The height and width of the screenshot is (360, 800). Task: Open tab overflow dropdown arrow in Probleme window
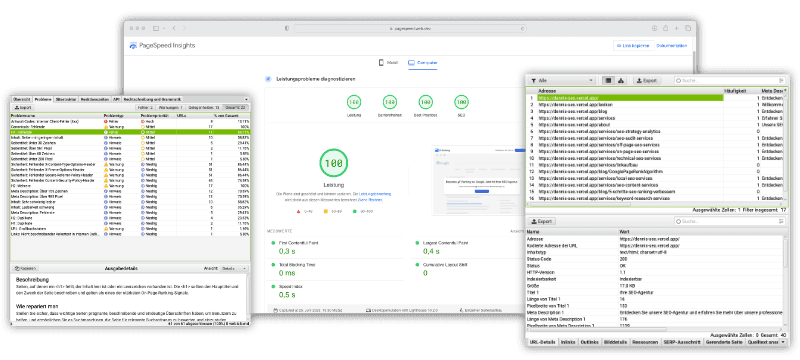click(x=246, y=99)
